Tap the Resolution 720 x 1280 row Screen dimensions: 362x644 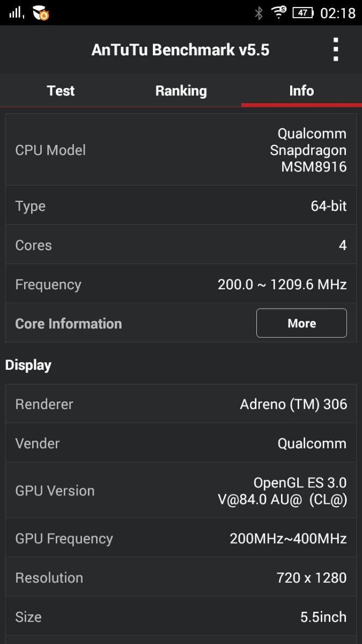181,577
